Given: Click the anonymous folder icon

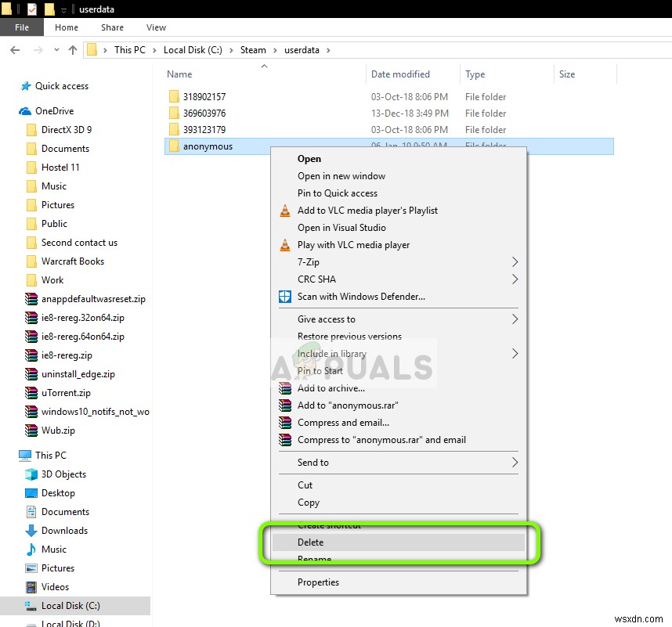Looking at the screenshot, I should [x=174, y=146].
